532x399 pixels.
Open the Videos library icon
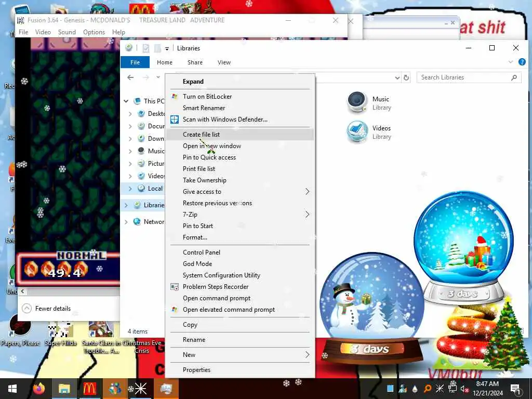point(357,131)
